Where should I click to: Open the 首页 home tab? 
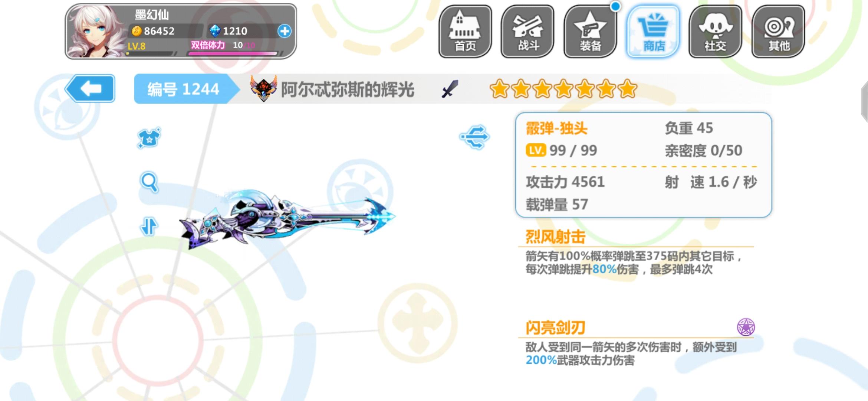click(465, 32)
